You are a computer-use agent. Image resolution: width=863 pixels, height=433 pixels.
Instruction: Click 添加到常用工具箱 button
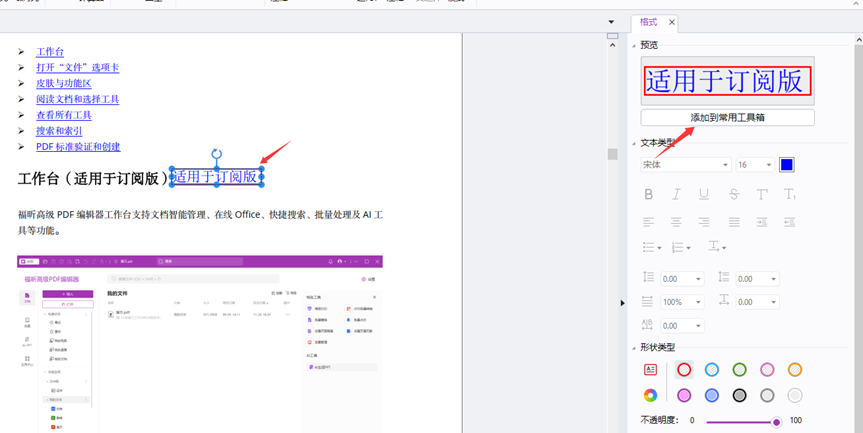point(727,118)
